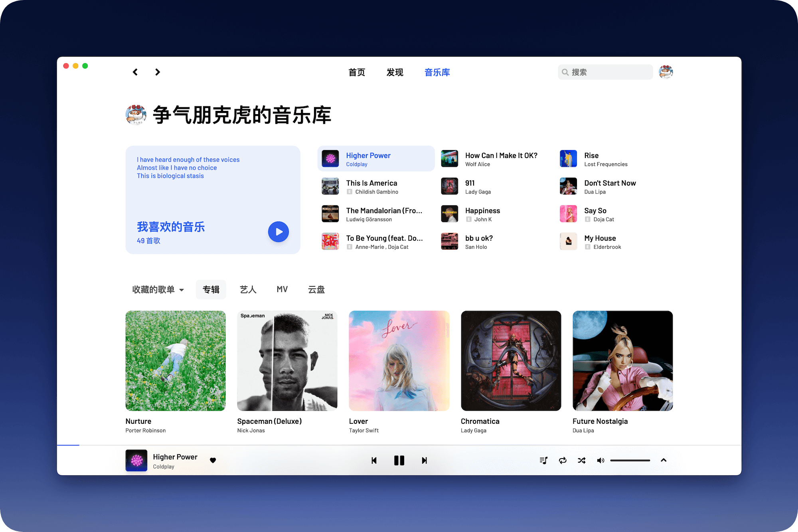
Task: Click user profile avatar icon
Action: coord(666,72)
